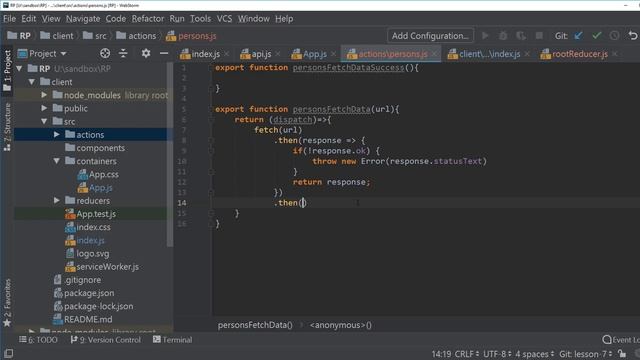Click the collapse all icon in Project panel
This screenshot has width=640, height=360.
click(x=123, y=53)
